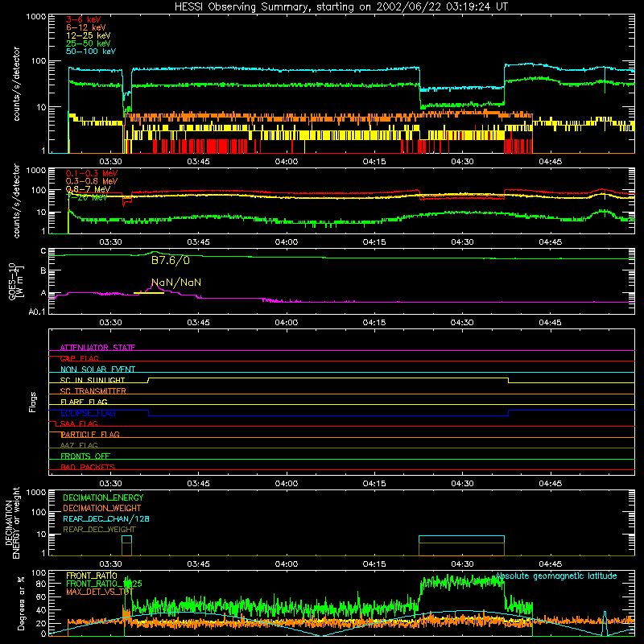The height and width of the screenshot is (644, 644).
Task: Click the DECIMATION ENERGY or weight axis label
Action: coord(12,522)
